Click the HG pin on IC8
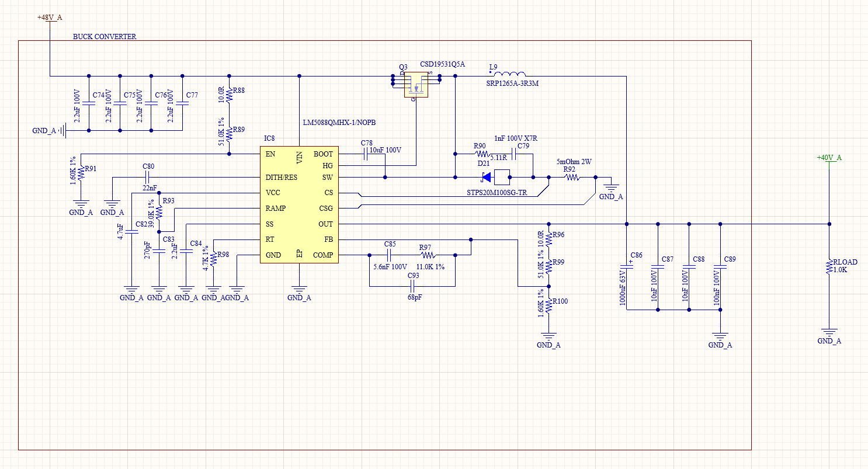Screen dimensions: 868x469 [328, 166]
